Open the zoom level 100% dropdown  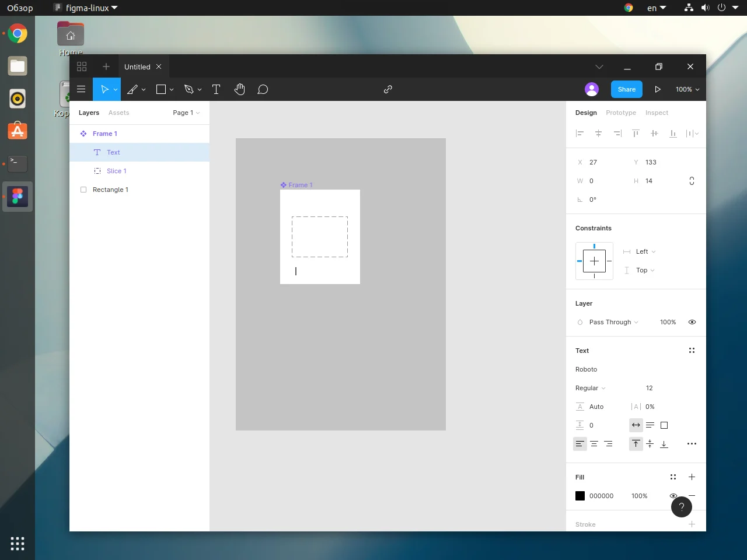click(687, 89)
